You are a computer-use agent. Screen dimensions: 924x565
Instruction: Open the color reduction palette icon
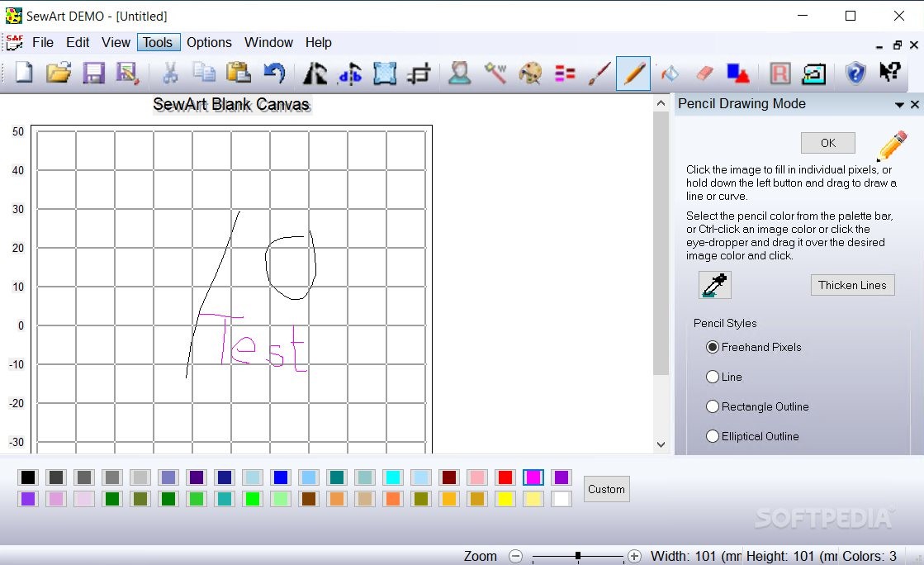pyautogui.click(x=530, y=74)
